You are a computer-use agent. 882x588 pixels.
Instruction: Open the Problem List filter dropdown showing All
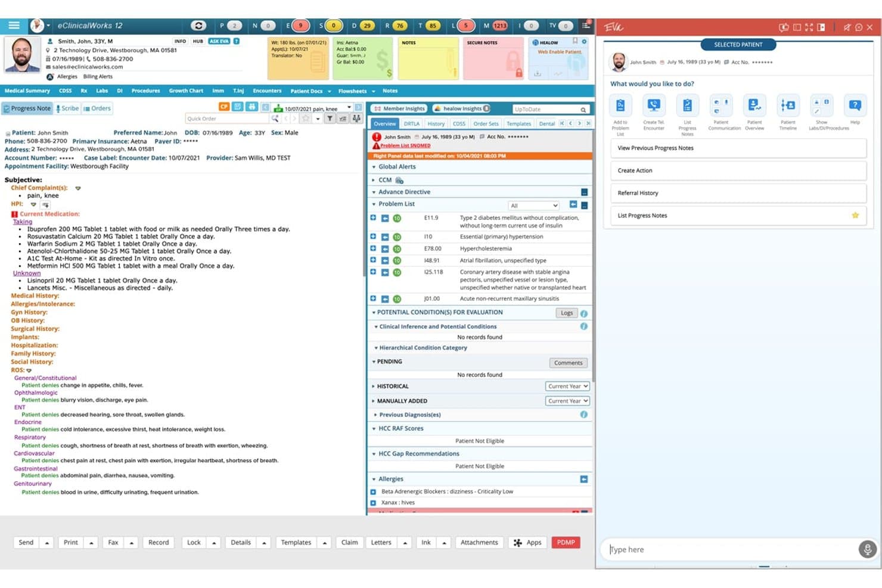(534, 206)
